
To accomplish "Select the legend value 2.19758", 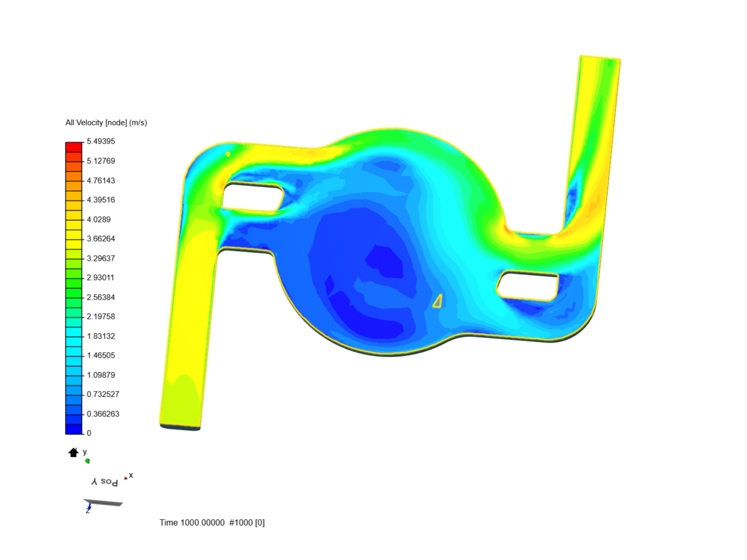I will pos(101,316).
